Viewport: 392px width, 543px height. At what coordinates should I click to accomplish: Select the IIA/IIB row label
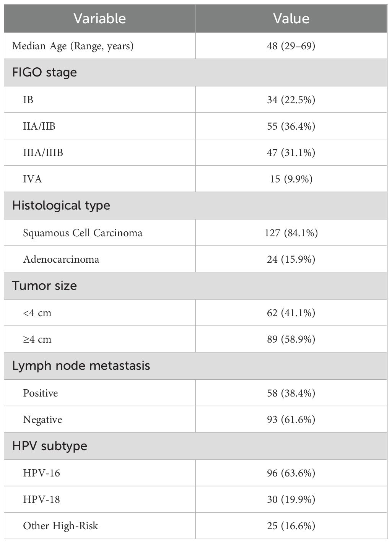coord(39,126)
